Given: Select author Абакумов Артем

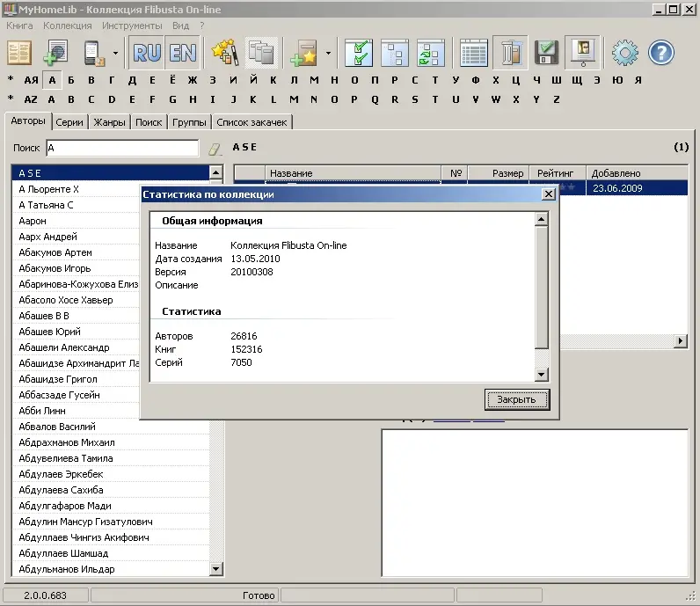Looking at the screenshot, I should [76, 252].
